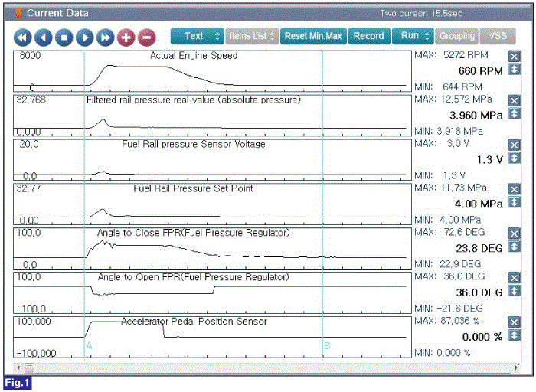The height and width of the screenshot is (392, 536).
Task: Close the Accelerator Pedal Position Sensor graph
Action: (514, 322)
